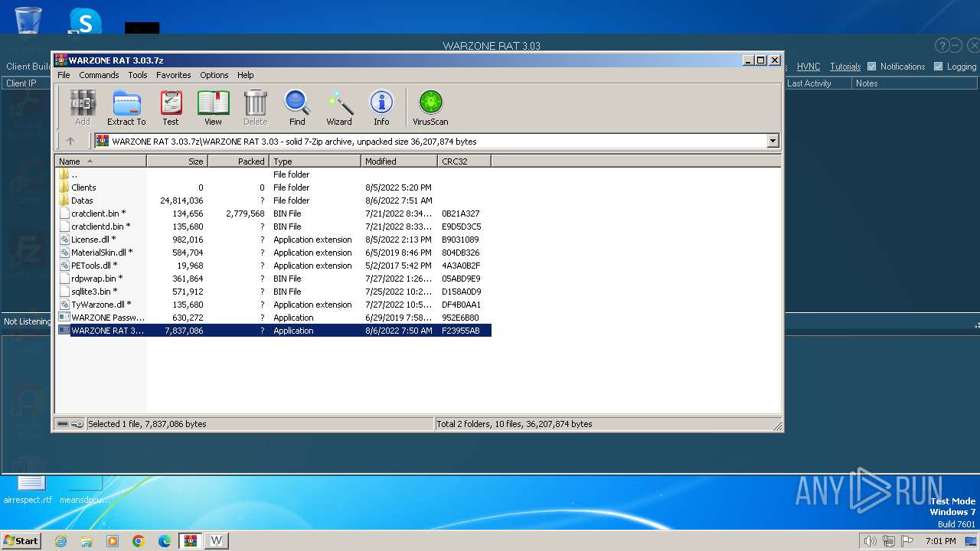The width and height of the screenshot is (980, 551).
Task: Open Chrome from the taskbar
Action: (x=139, y=541)
